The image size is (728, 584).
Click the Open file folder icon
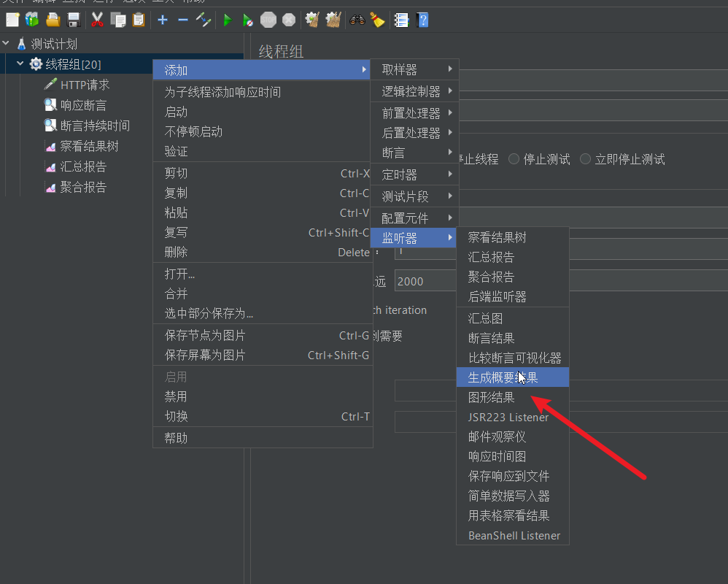tap(53, 20)
